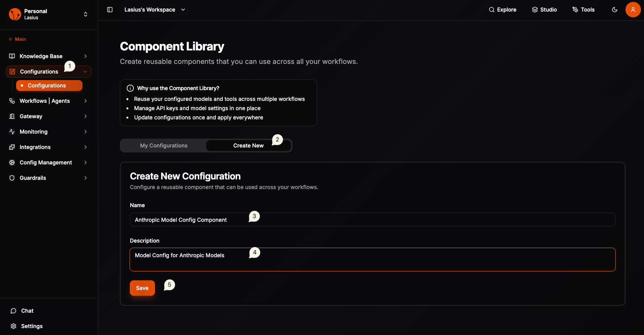Click the Settings gear icon
The width and height of the screenshot is (644, 335).
point(13,326)
